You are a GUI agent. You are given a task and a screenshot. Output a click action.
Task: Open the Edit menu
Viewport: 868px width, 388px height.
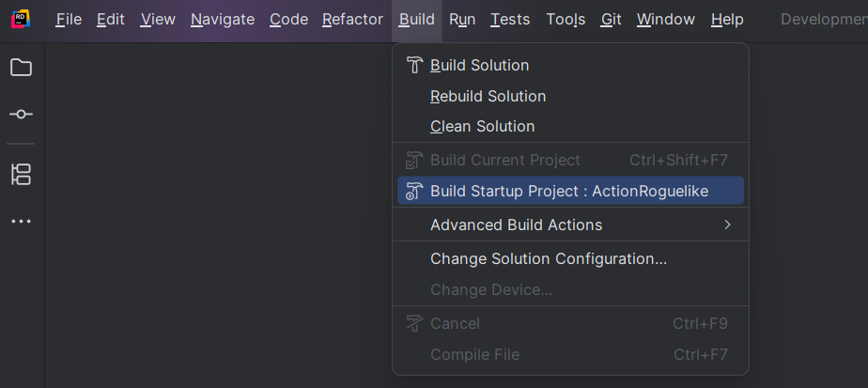pyautogui.click(x=111, y=19)
